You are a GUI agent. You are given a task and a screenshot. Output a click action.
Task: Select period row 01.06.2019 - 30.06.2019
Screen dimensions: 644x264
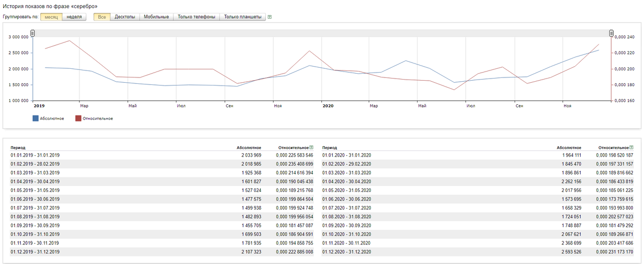tap(162, 199)
